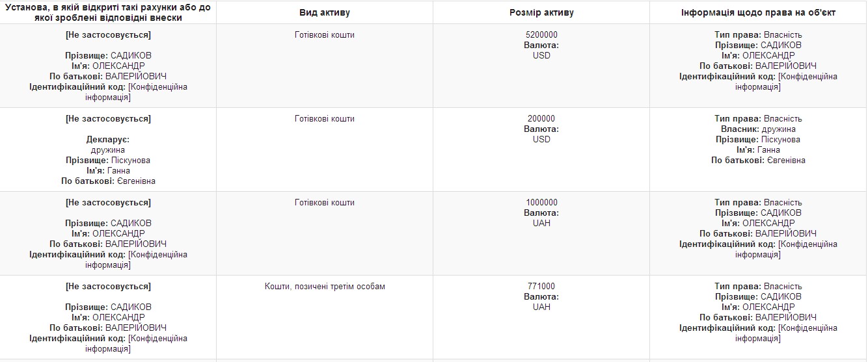Screen dimensions: 868x362
Task: Select the 200000 asset amount
Action: pyautogui.click(x=541, y=118)
